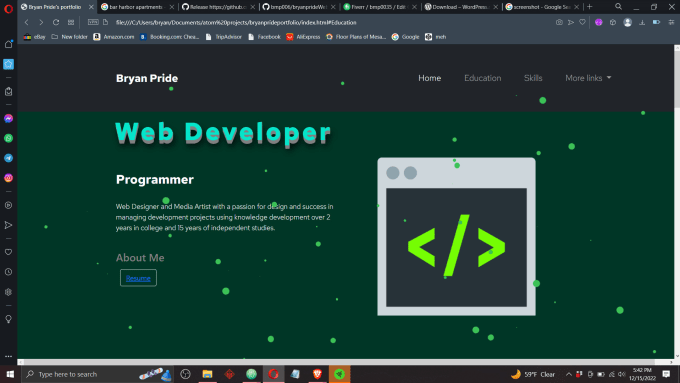Open the TripAdvisor bookmark
The image size is (680, 383).
point(224,37)
